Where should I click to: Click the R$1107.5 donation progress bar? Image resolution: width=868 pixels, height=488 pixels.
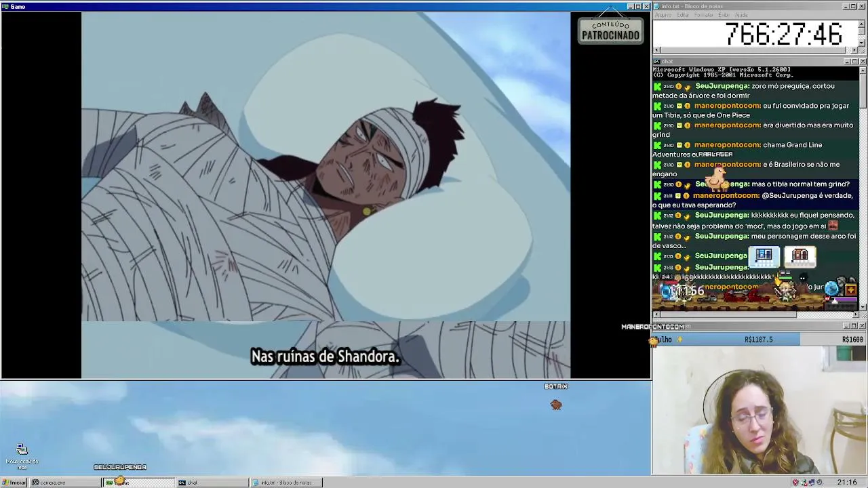point(726,340)
